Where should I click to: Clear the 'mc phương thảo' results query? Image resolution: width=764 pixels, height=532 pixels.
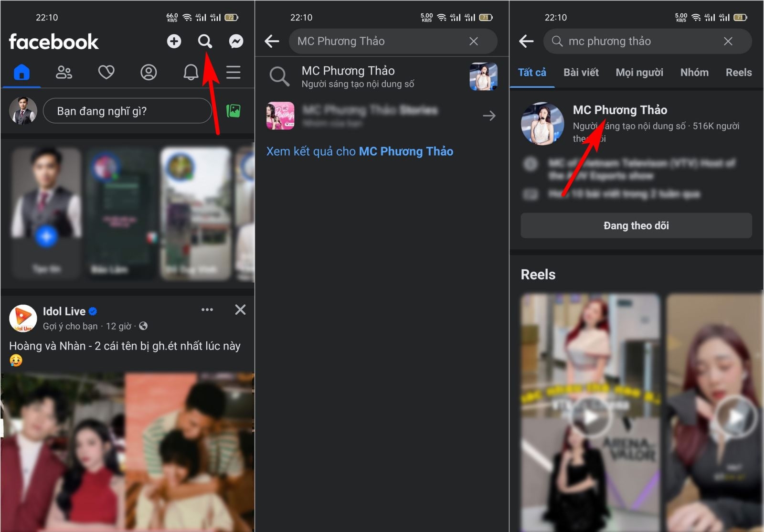click(x=728, y=42)
